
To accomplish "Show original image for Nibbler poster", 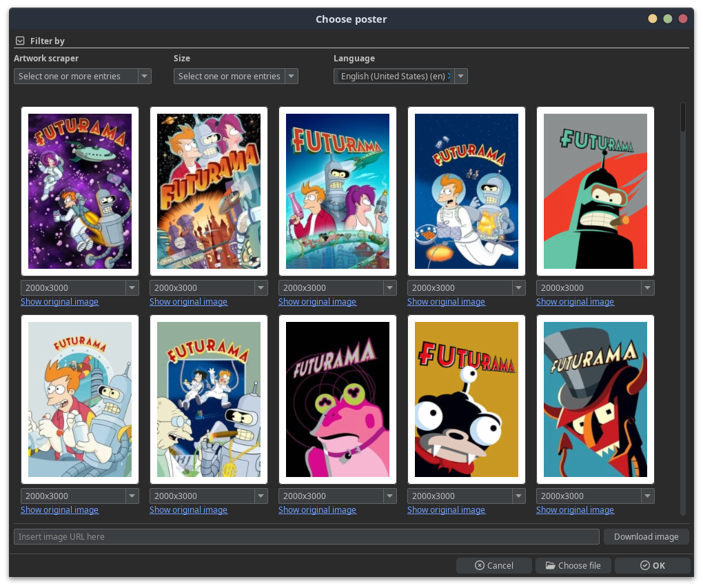I will tap(446, 510).
